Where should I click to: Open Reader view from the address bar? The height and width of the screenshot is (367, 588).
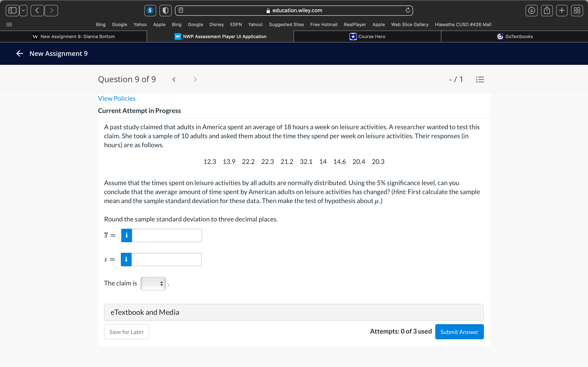181,10
